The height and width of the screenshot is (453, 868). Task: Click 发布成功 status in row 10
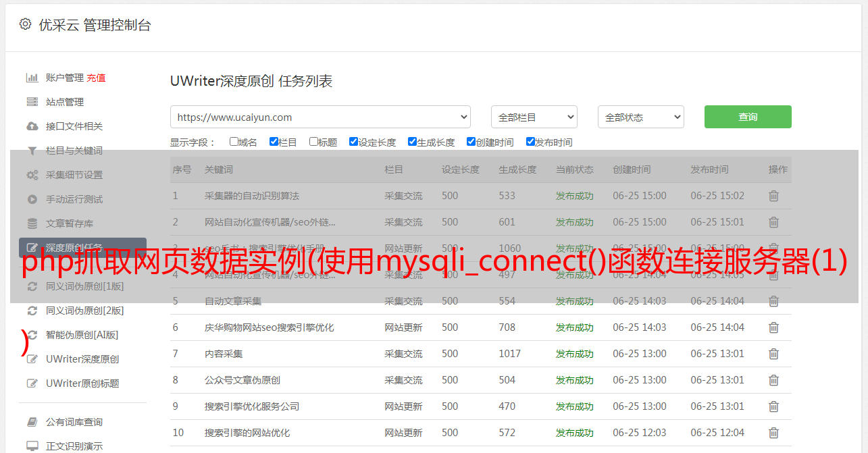(x=575, y=433)
